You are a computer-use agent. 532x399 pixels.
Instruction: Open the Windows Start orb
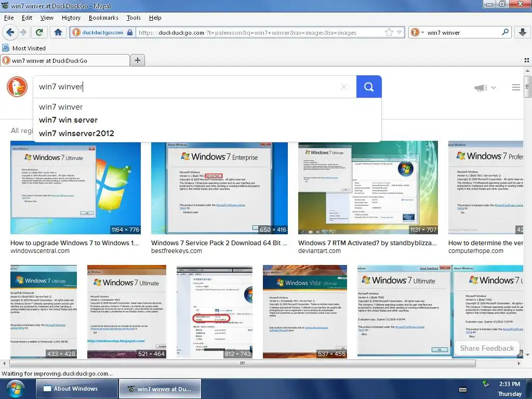tap(15, 389)
